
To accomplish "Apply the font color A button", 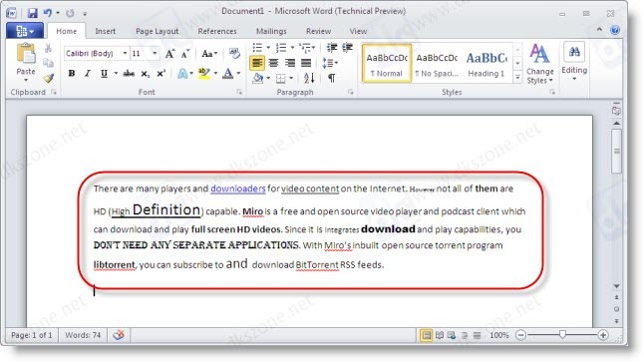I will pyautogui.click(x=228, y=74).
